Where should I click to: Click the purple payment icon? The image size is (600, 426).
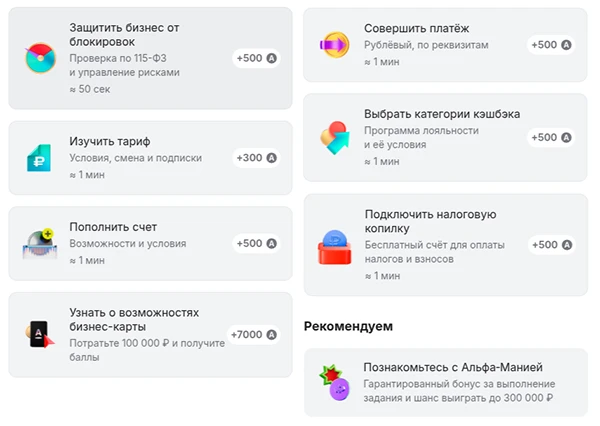coord(334,44)
